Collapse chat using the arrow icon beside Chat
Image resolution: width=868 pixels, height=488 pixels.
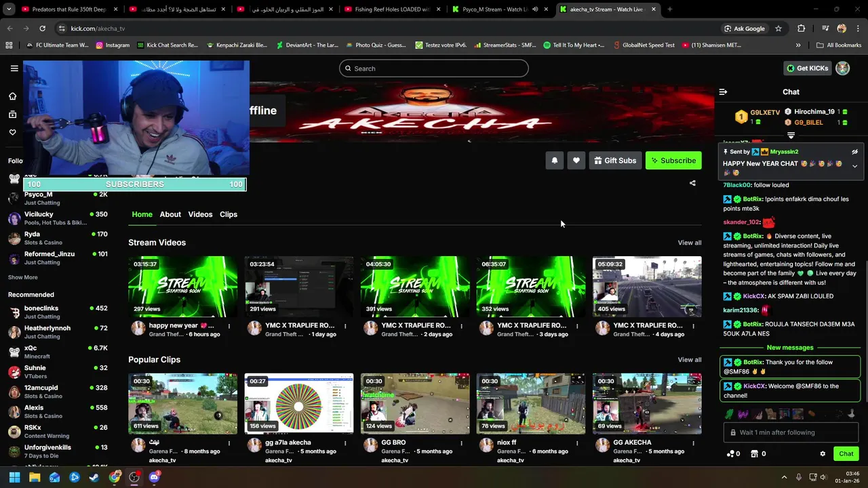click(723, 91)
